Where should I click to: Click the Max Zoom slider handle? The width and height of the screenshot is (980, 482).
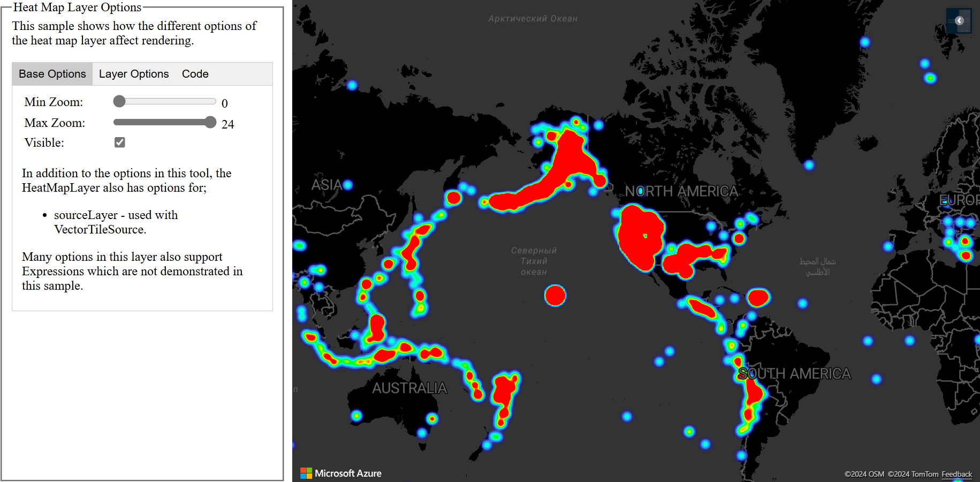click(211, 122)
